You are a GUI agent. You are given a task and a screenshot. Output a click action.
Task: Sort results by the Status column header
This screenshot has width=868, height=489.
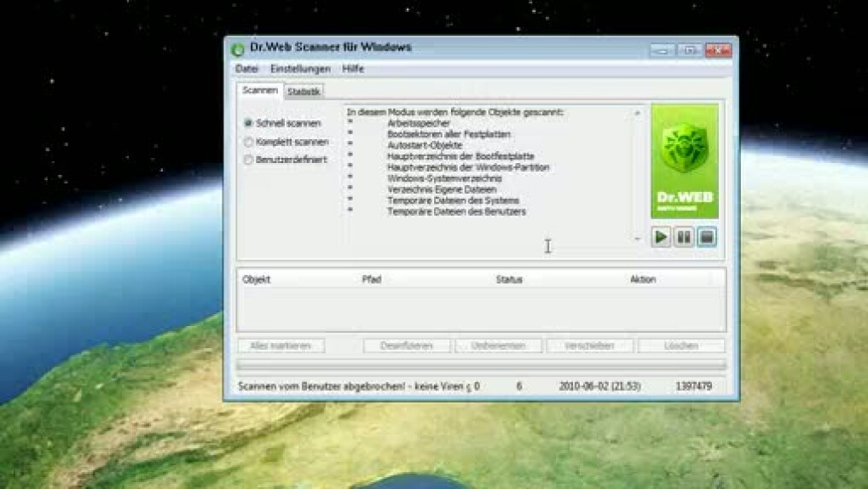coord(509,279)
